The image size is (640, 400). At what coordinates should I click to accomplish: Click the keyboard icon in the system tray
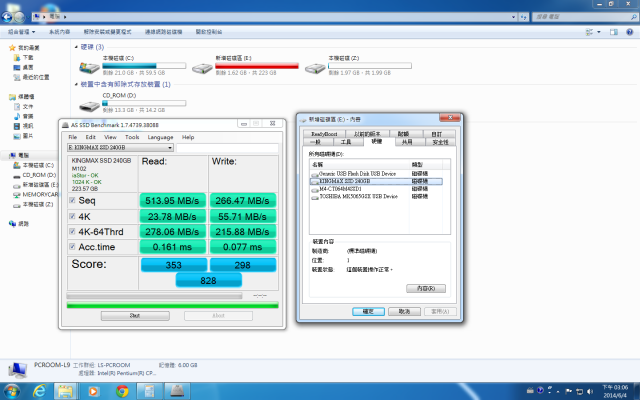[x=530, y=391]
